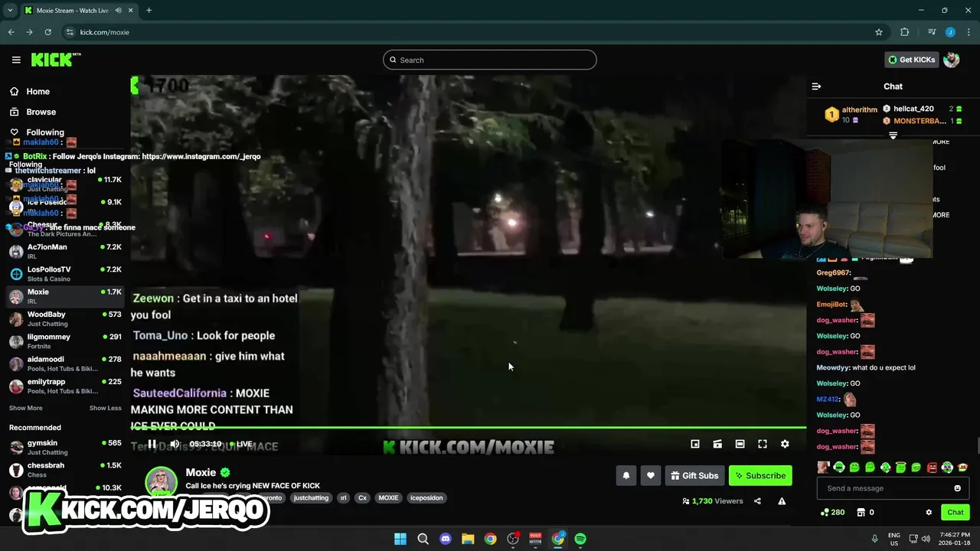Expand the chat leaderboard handle

point(893,135)
